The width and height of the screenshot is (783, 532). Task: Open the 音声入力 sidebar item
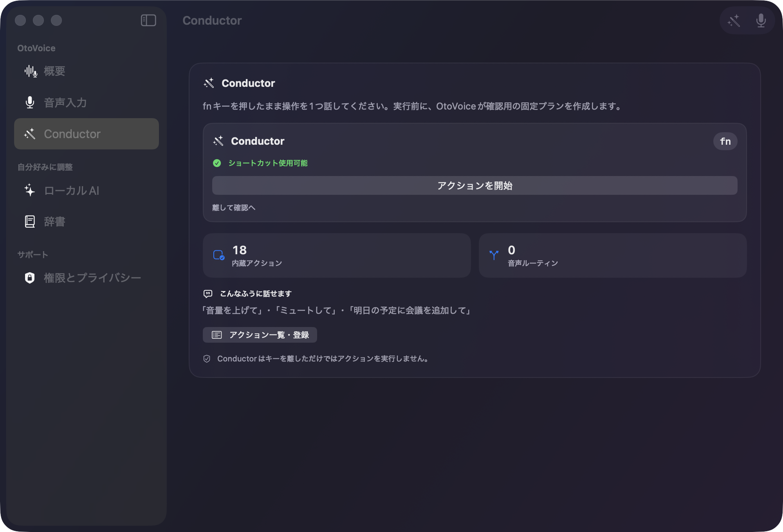[x=87, y=102]
